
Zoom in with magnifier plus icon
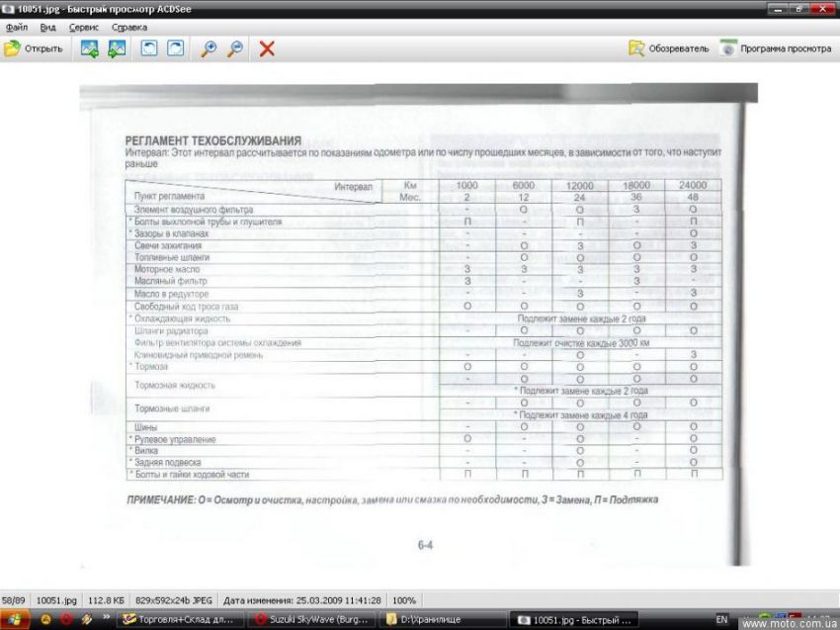point(209,48)
